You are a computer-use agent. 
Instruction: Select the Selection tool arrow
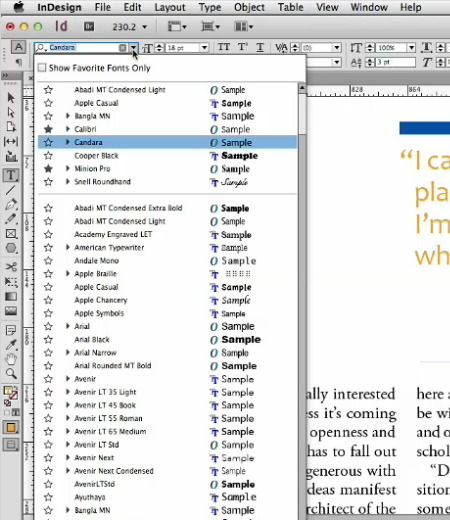(x=11, y=97)
